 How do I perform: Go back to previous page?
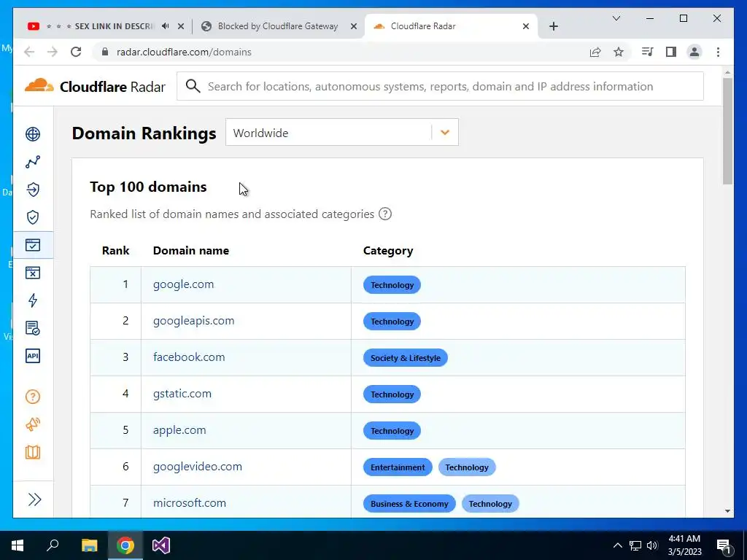[29, 52]
